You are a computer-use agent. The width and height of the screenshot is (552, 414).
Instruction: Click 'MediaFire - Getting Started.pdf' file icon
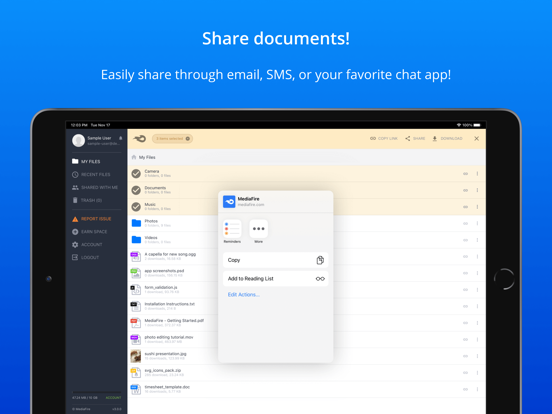click(x=136, y=322)
